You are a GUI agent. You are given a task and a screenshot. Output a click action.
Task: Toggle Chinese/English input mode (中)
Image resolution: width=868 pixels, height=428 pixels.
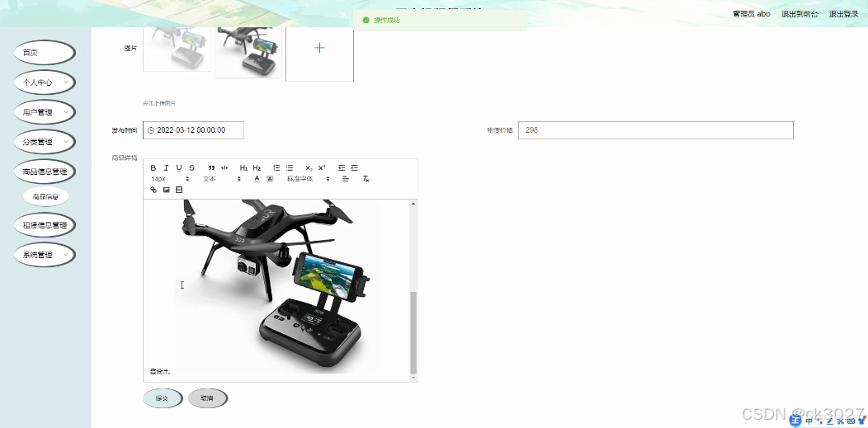pyautogui.click(x=809, y=421)
